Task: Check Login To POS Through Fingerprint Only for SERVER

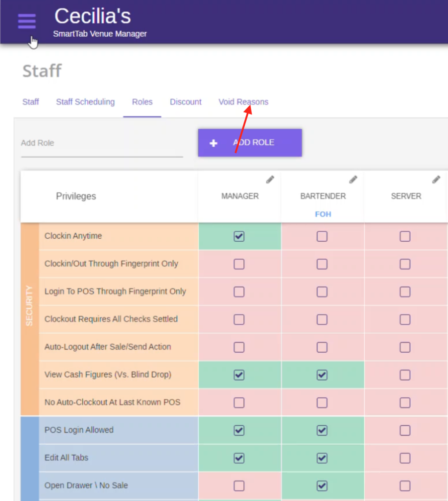Action: (405, 292)
